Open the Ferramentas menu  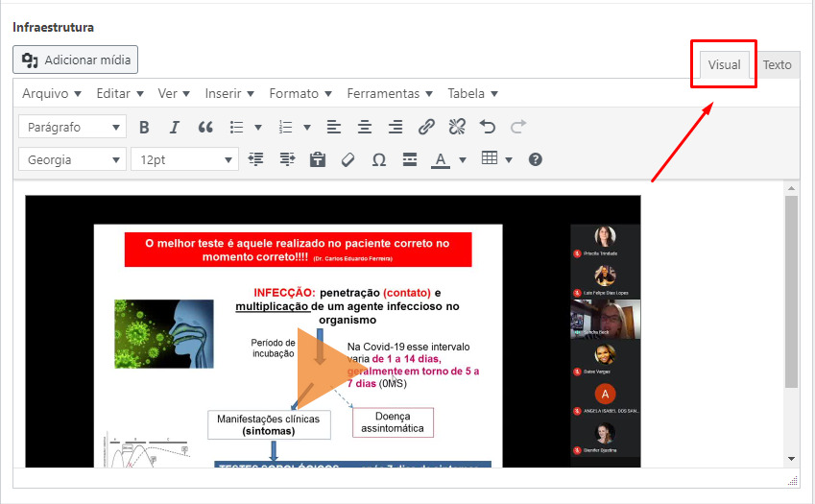pos(390,93)
